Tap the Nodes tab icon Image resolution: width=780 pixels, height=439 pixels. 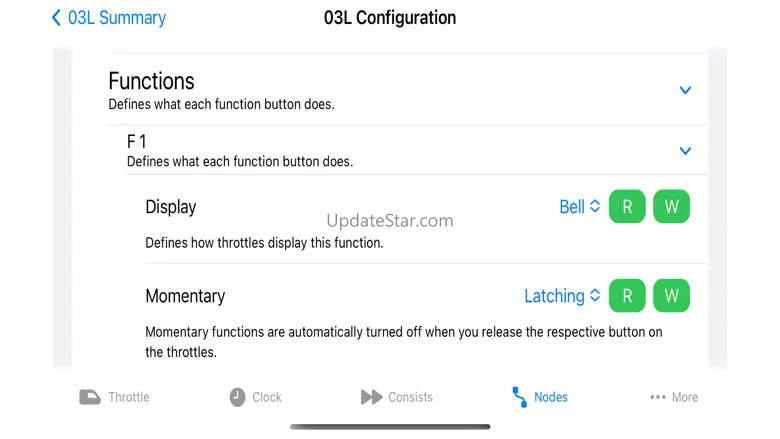[x=519, y=397]
